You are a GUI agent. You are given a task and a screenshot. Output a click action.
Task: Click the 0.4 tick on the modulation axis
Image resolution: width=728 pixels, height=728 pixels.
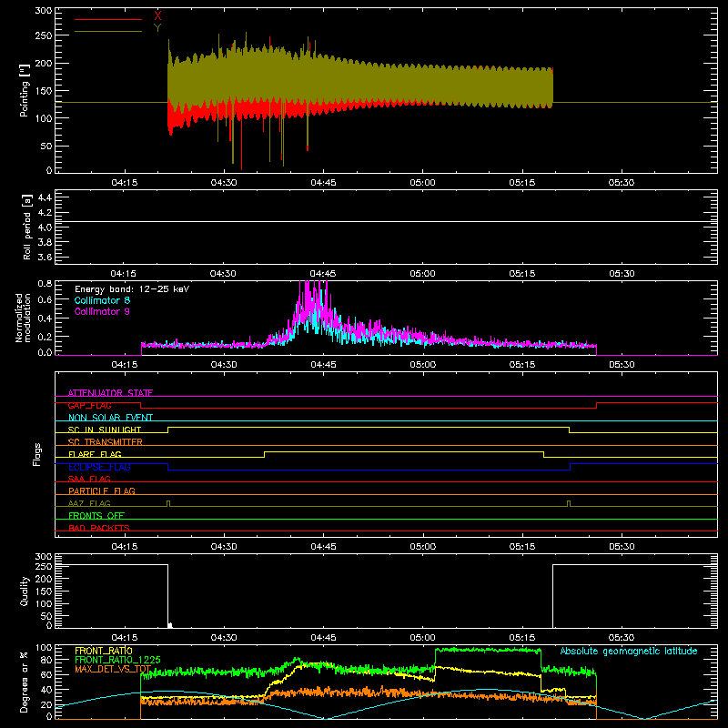(45, 318)
